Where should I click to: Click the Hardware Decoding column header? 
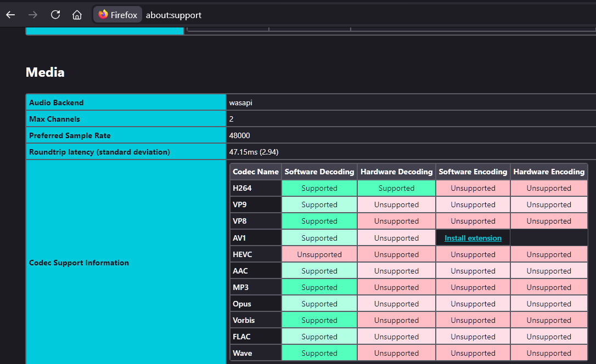396,172
